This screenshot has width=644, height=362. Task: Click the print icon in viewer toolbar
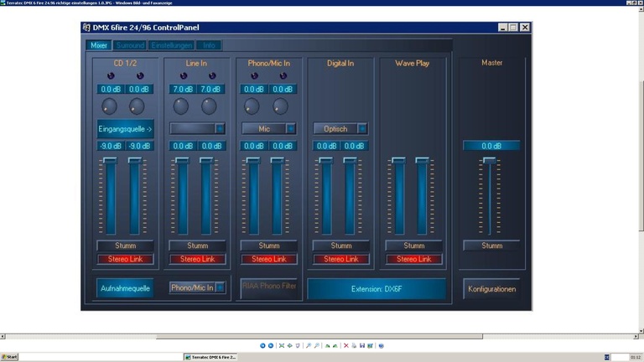[x=353, y=345]
